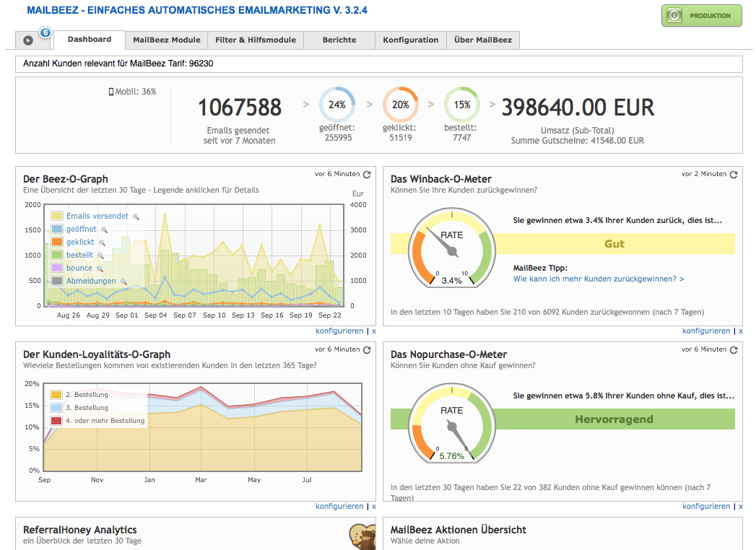
Task: Click the Winback rate gauge showing 3.4%
Action: (x=452, y=248)
